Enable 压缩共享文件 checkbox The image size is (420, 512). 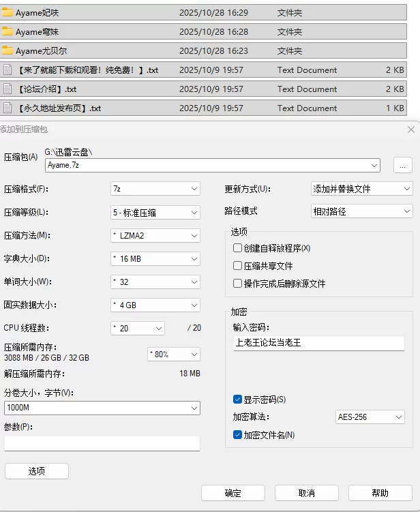(x=238, y=266)
